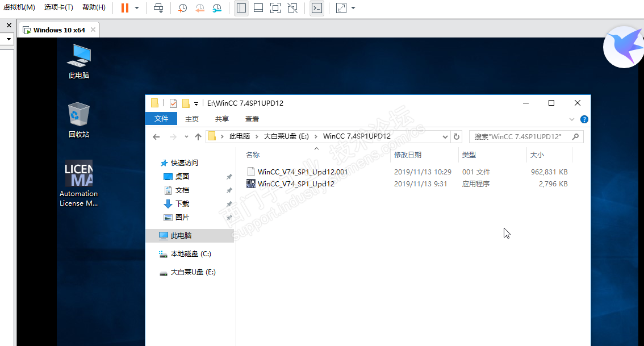Go up one folder level arrow
The height and width of the screenshot is (346, 644).
198,137
